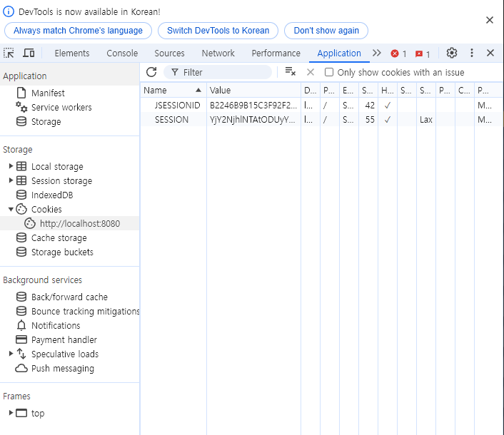Click the HttpOnly checkmark for JSESSIONID
Viewport: 504px width, 435px height.
(388, 106)
